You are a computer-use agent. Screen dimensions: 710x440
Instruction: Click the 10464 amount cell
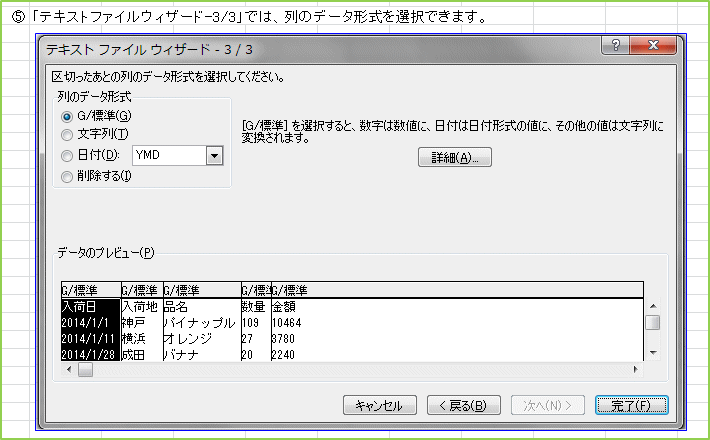coord(287,323)
